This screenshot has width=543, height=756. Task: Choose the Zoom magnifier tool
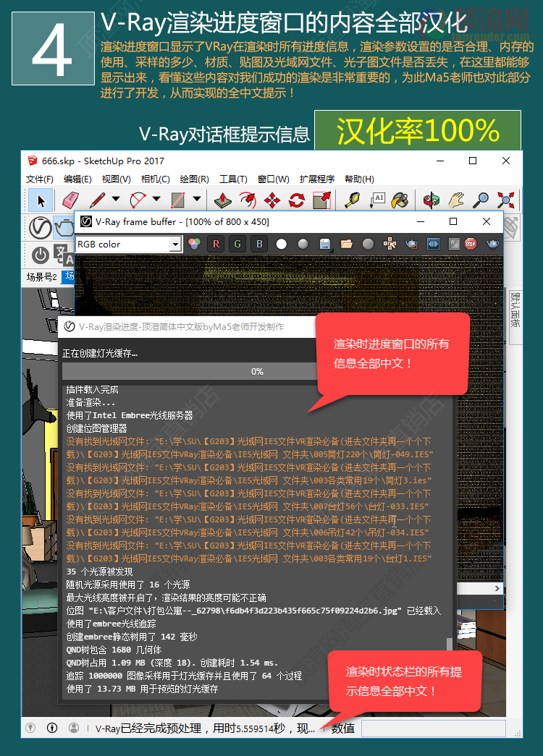pos(481,200)
